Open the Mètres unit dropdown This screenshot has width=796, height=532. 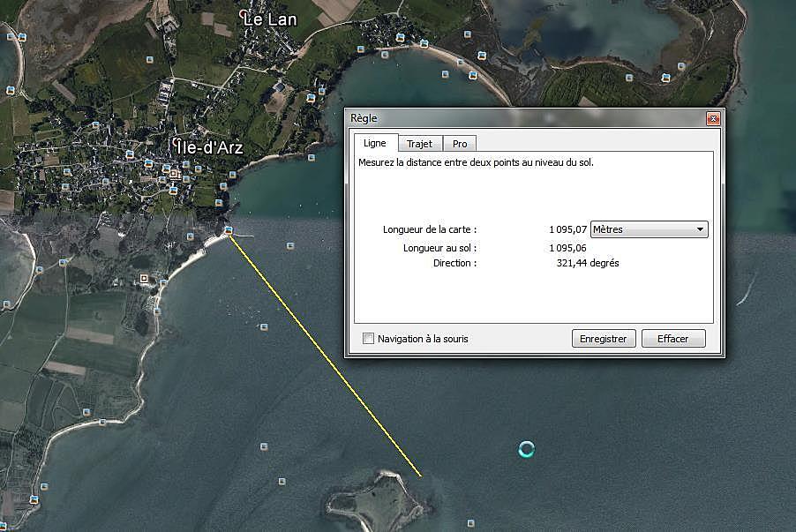(649, 229)
